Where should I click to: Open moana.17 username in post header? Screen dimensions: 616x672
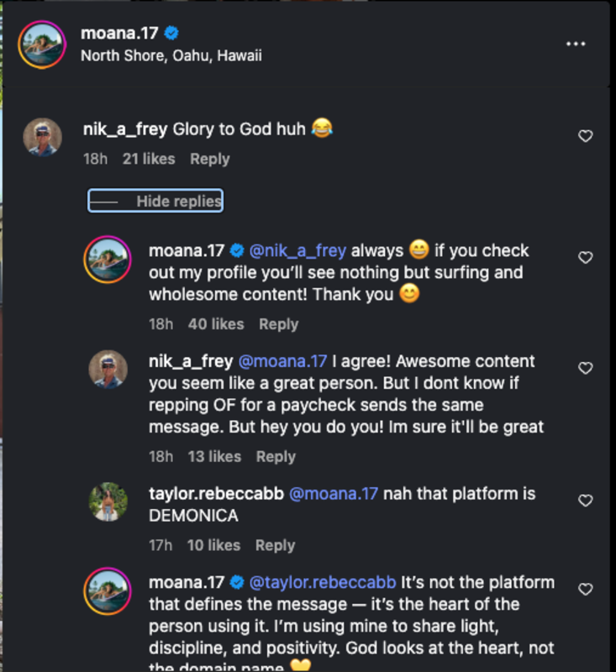tap(120, 34)
